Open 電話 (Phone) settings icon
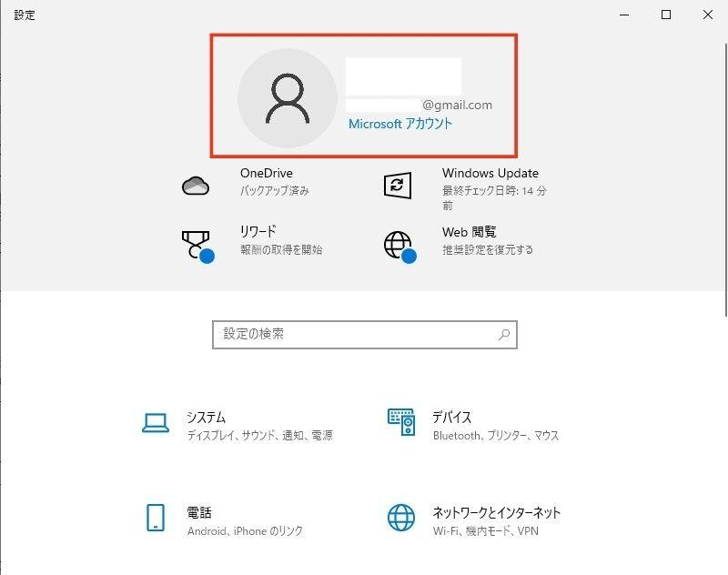This screenshot has height=575, width=728. 155,519
